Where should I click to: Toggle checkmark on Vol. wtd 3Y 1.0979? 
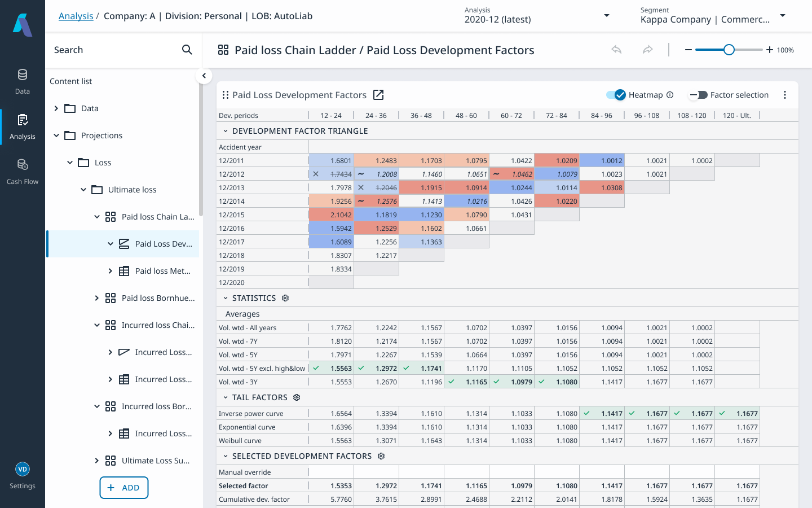pyautogui.click(x=497, y=382)
